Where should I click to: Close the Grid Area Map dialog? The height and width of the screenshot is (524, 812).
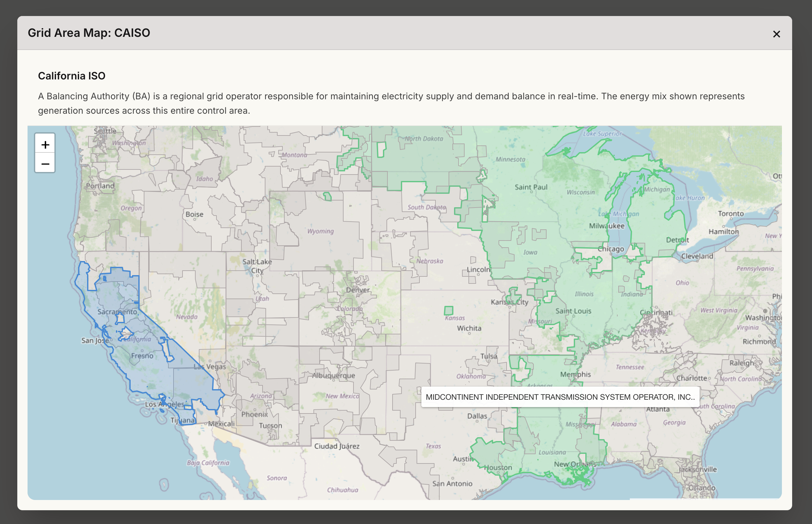pyautogui.click(x=776, y=34)
